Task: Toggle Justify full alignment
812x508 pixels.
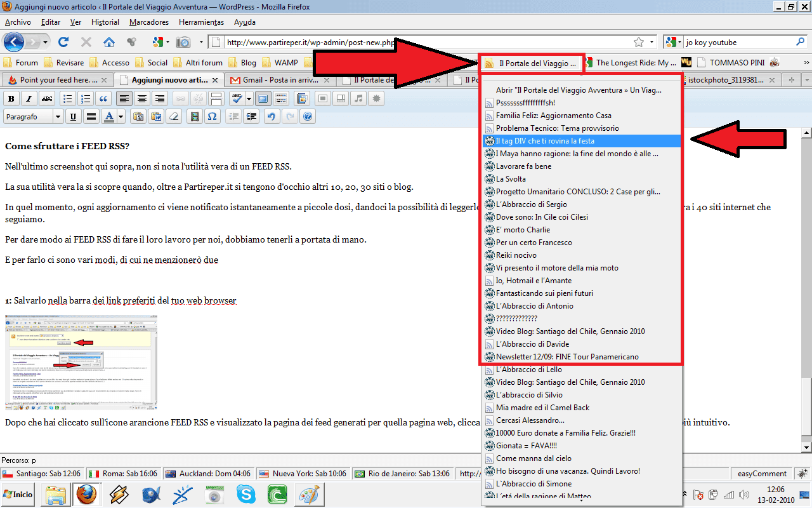Action: coord(91,116)
